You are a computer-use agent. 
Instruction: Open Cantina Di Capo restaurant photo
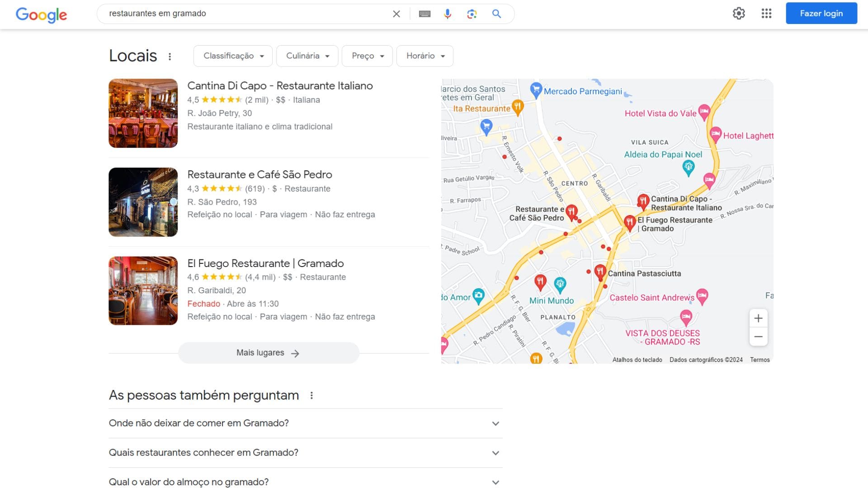[143, 113]
